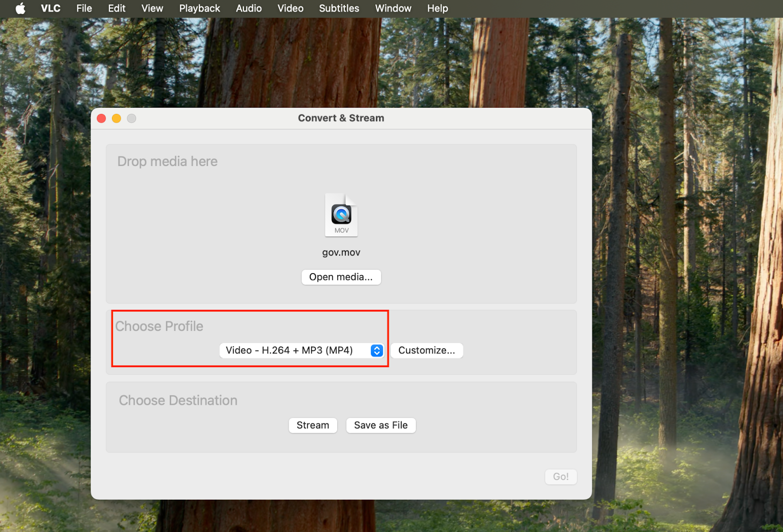Screen dimensions: 783x532
Task: Close the Convert & Stream window
Action: [x=102, y=118]
